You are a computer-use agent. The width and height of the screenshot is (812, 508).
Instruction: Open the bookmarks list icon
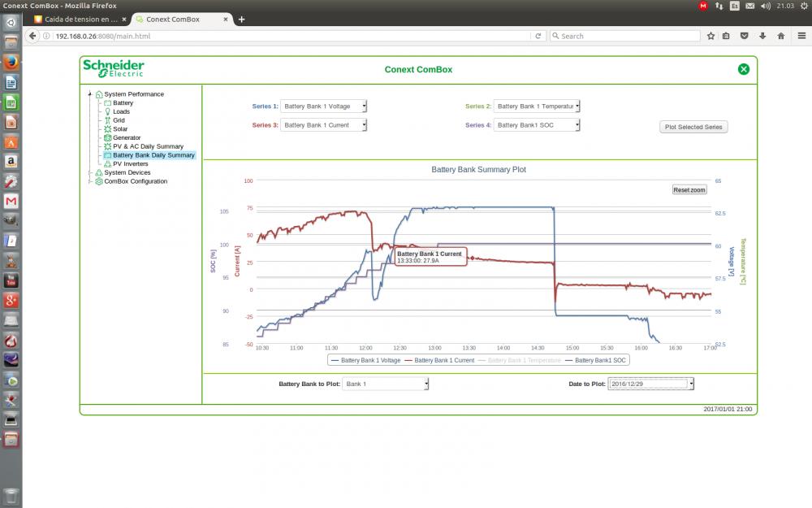click(x=726, y=36)
